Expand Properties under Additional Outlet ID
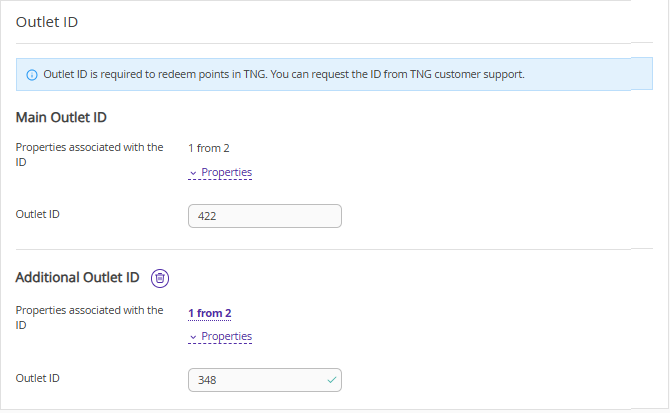 point(226,336)
